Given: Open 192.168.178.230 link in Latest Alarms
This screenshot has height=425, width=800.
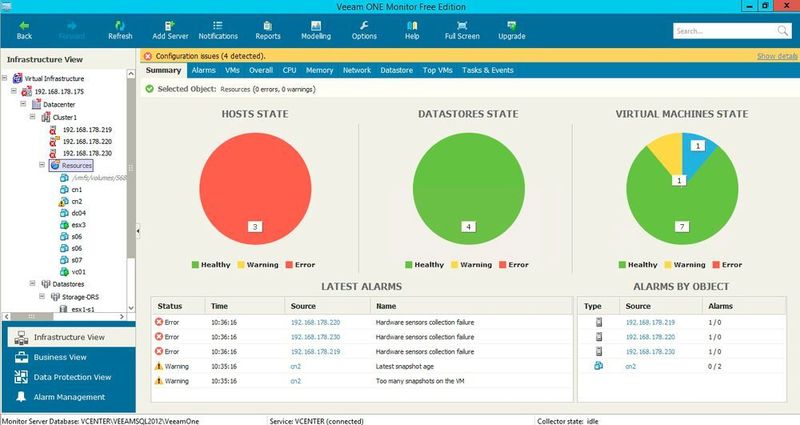Looking at the screenshot, I should (x=315, y=337).
